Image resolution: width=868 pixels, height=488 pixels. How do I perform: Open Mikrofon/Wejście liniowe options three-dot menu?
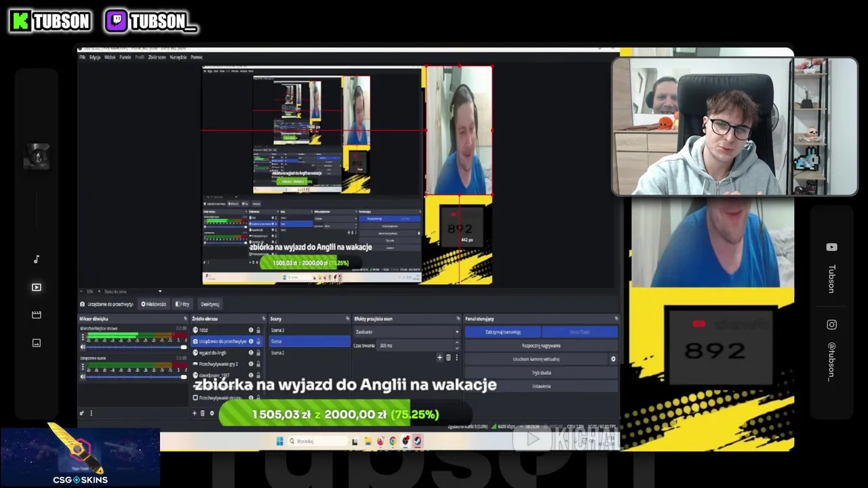click(83, 337)
